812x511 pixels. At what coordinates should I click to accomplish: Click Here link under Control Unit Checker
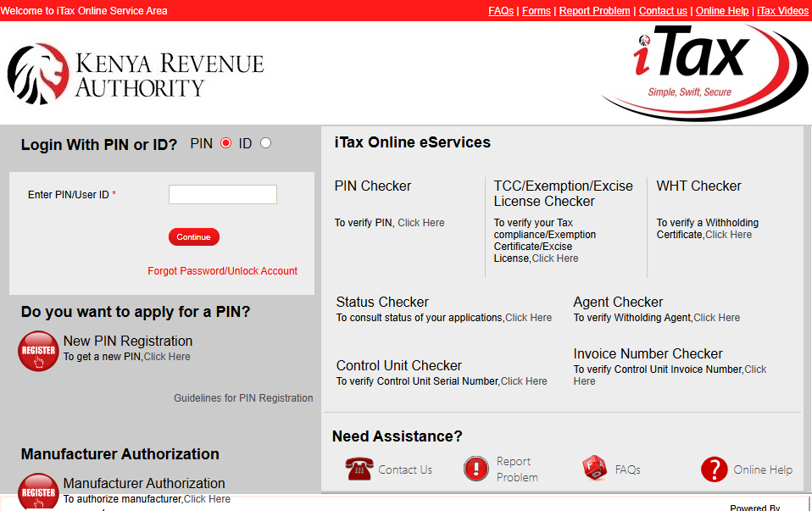pyautogui.click(x=524, y=381)
